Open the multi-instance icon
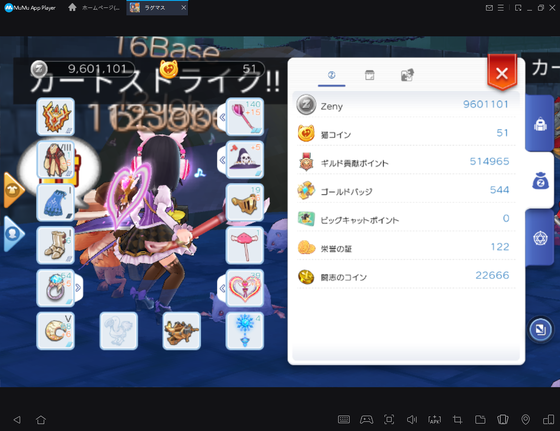 click(548, 420)
